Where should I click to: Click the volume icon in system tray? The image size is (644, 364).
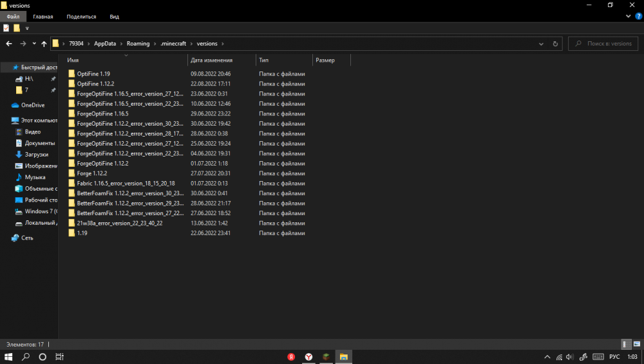coord(570,357)
